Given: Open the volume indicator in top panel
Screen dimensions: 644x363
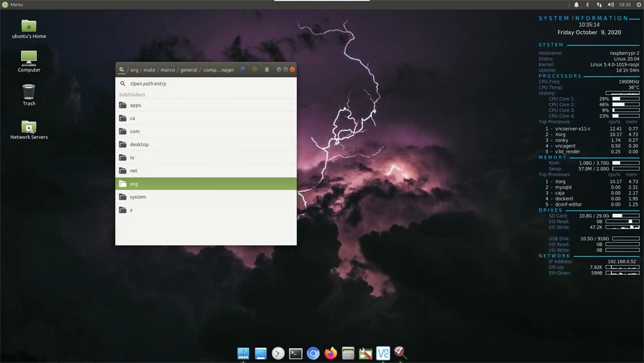Looking at the screenshot, I should 611,5.
